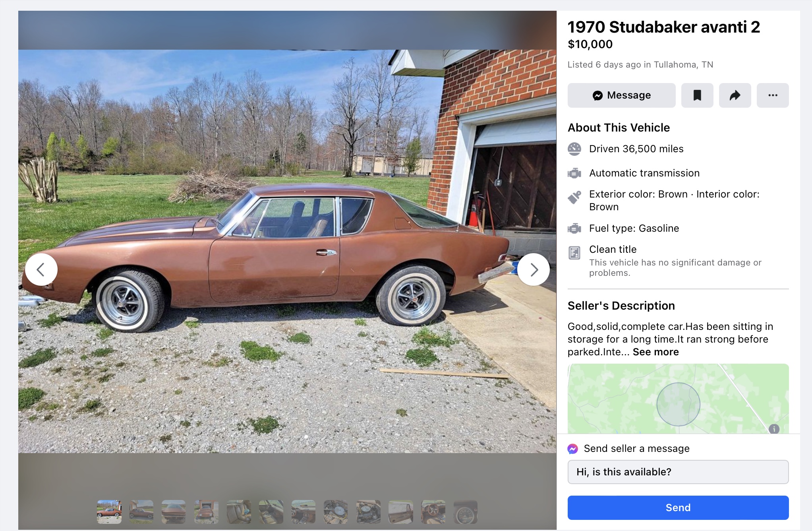Select the last gauge thumbnail
The height and width of the screenshot is (531, 812).
tap(466, 512)
